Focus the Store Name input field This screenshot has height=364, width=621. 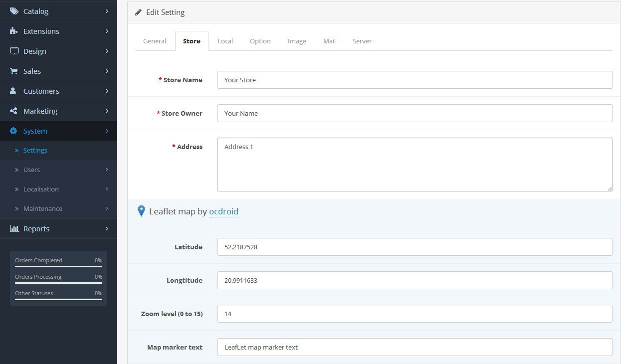(x=414, y=80)
